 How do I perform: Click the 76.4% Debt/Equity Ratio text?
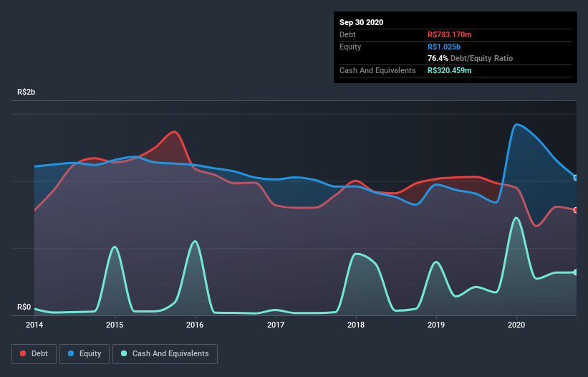click(x=470, y=58)
